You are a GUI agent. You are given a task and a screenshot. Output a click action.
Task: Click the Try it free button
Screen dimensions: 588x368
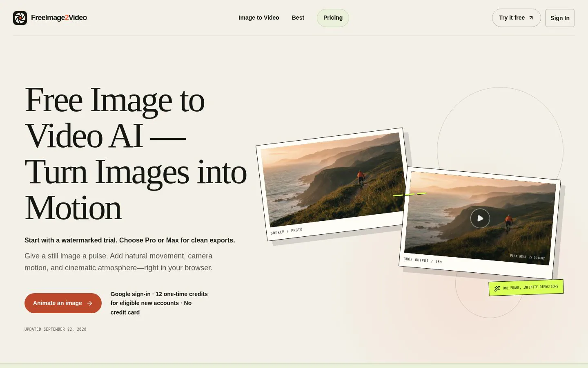(x=516, y=18)
